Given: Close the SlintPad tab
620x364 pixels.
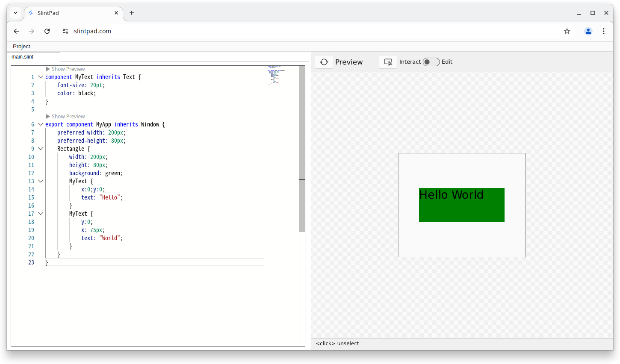Looking at the screenshot, I should [116, 13].
